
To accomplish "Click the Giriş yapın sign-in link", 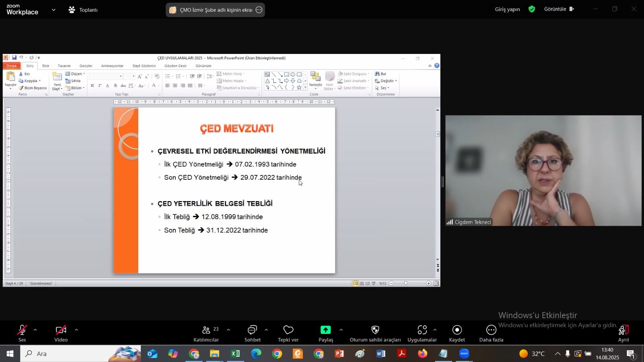I will [507, 9].
